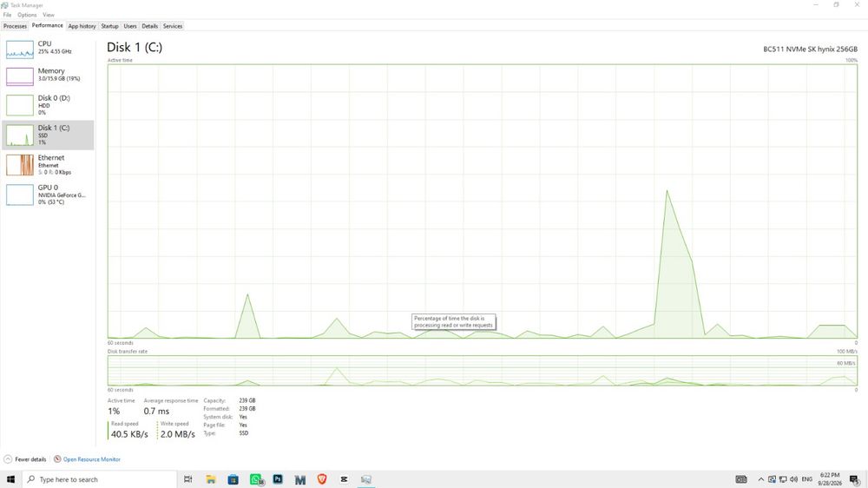Screen dimensions: 868x488
Task: Switch to the Processes tab
Action: tap(15, 26)
